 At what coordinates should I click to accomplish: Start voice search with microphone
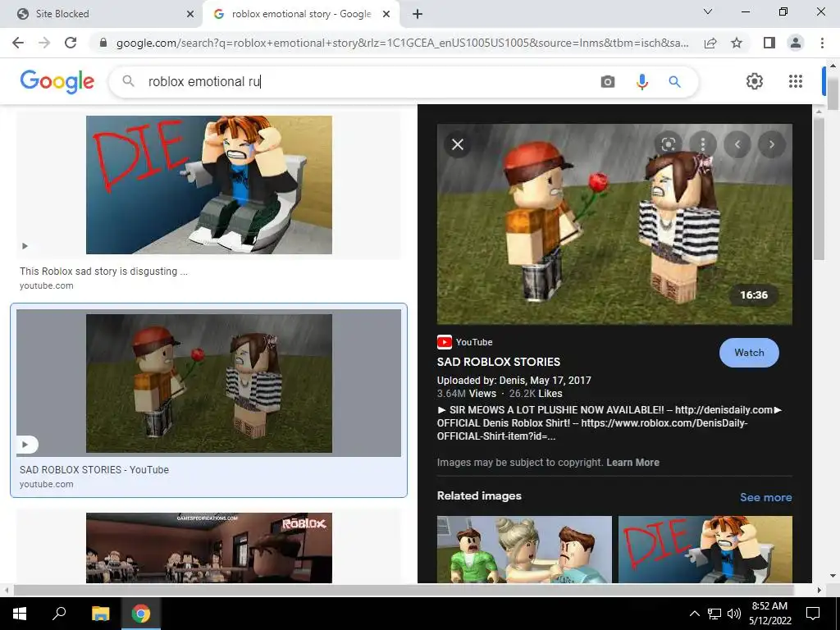pos(641,81)
